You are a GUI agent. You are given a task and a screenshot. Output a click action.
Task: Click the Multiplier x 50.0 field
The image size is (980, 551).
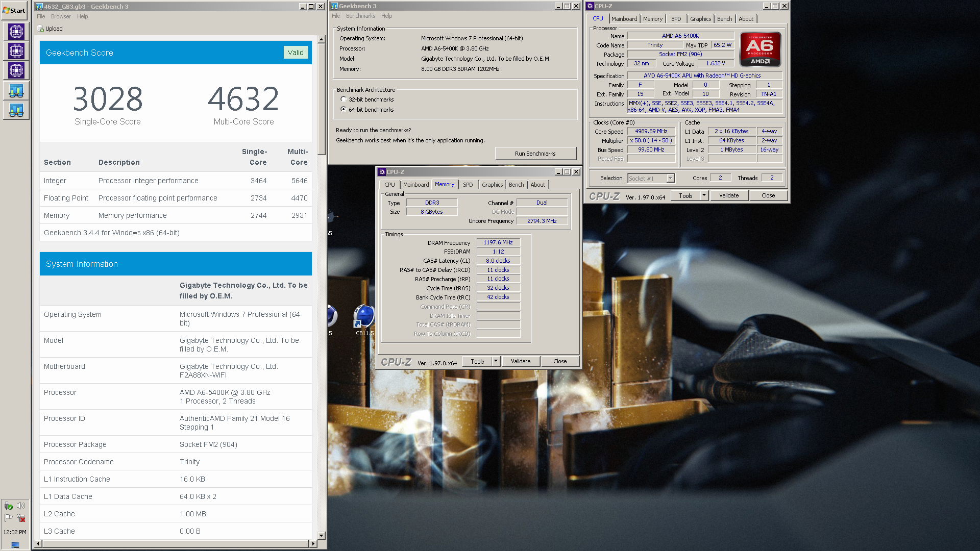point(651,141)
